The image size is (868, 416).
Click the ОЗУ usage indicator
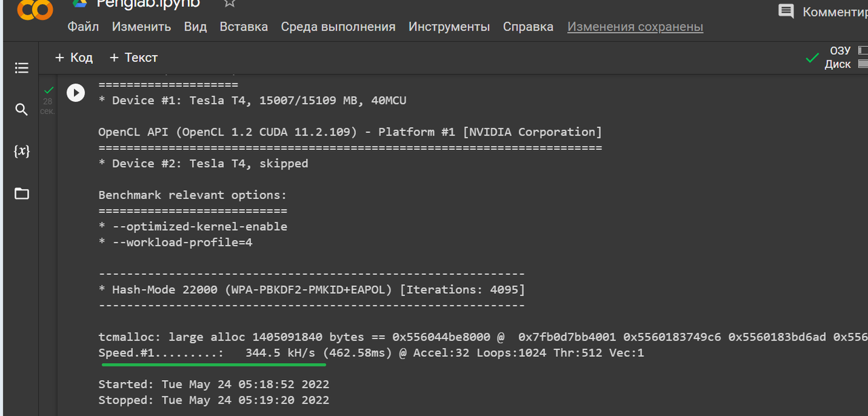[848, 51]
